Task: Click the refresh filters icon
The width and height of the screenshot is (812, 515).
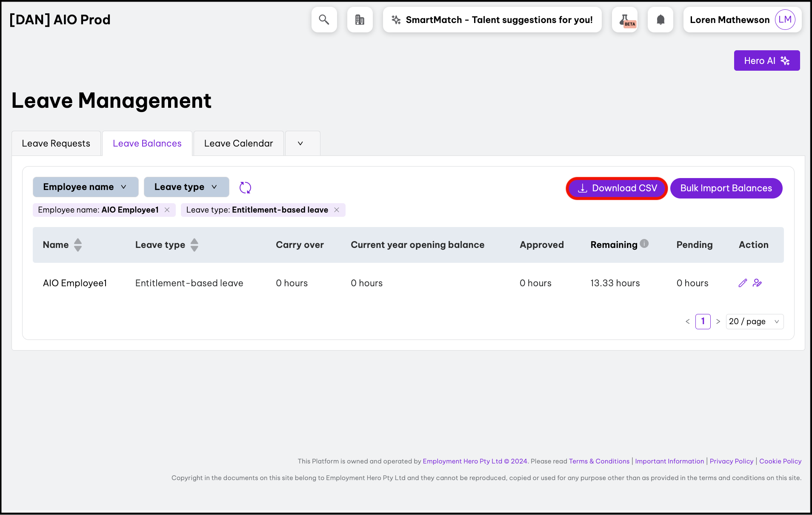Action: 245,187
